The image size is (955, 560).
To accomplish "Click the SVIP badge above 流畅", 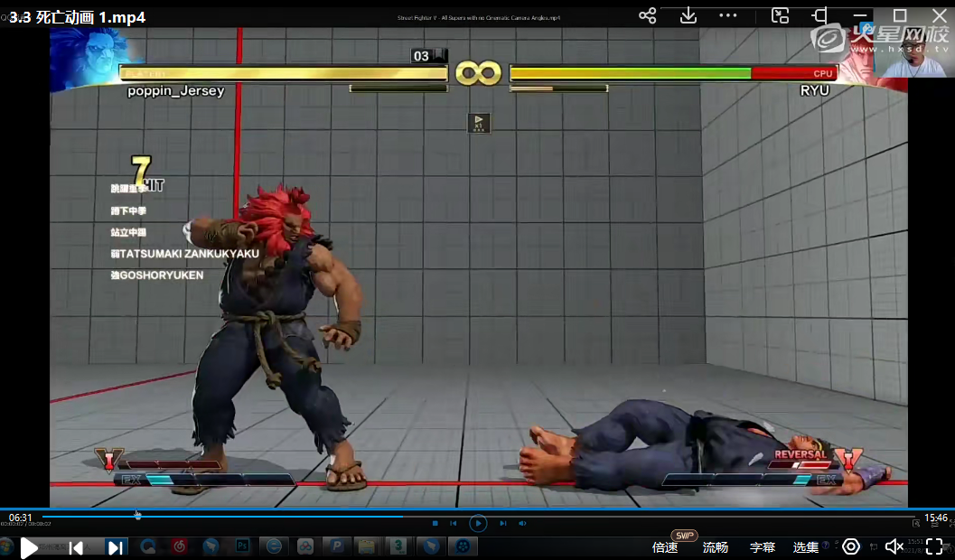I will [684, 536].
